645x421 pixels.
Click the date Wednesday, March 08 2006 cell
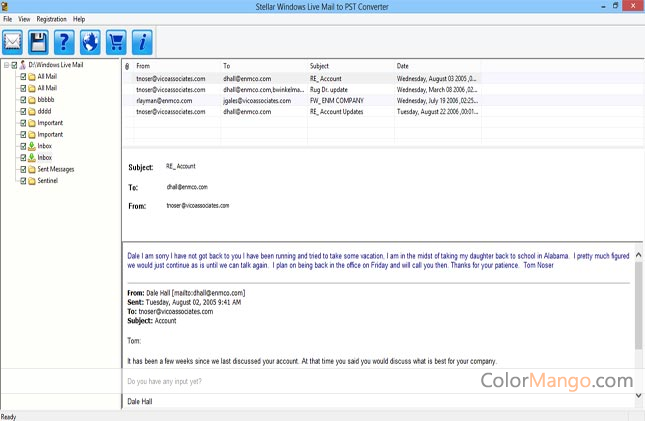click(437, 90)
